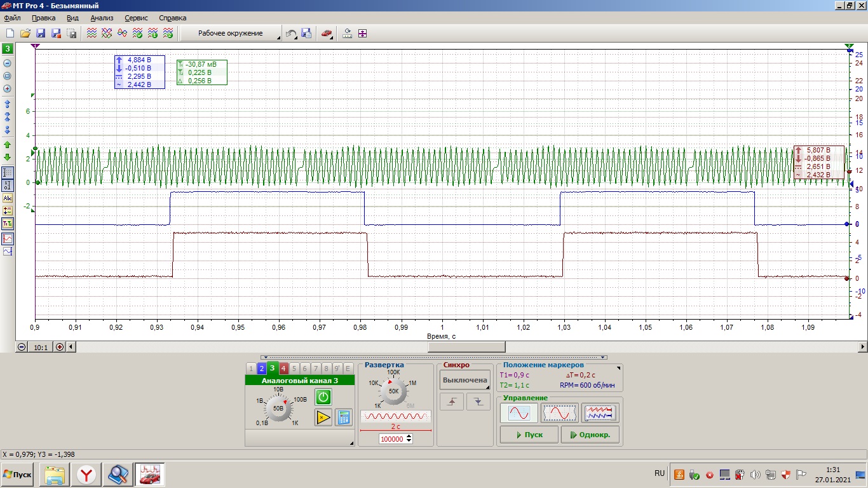Click the Пуск start acquisition button
The height and width of the screenshot is (488, 868).
(529, 435)
